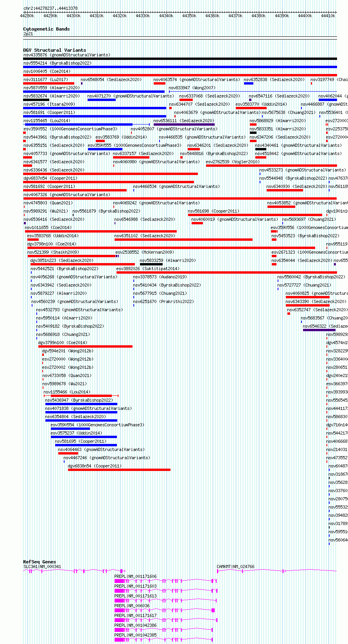Open nsv581698 (Cooper2011) variant
348x644 pixels.
[213, 211]
